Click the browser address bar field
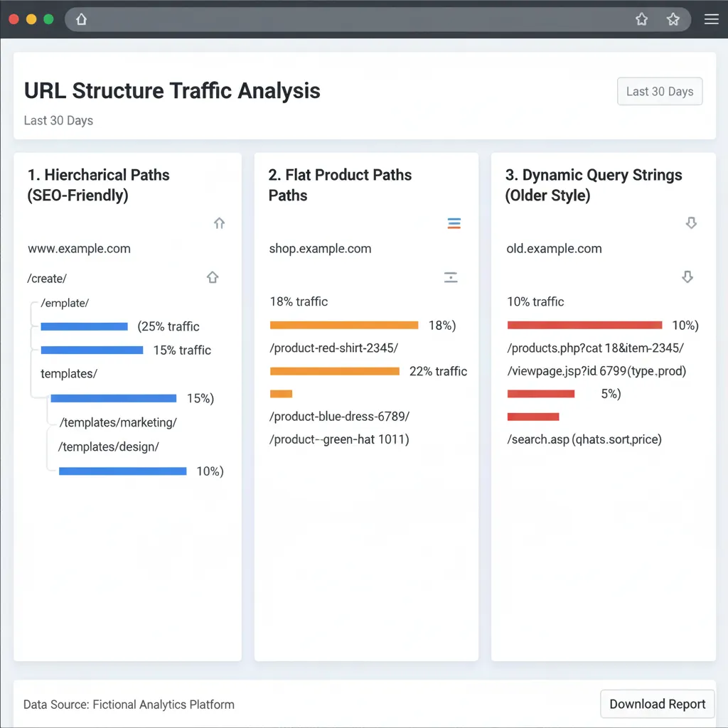Viewport: 728px width, 728px height. pos(355,19)
